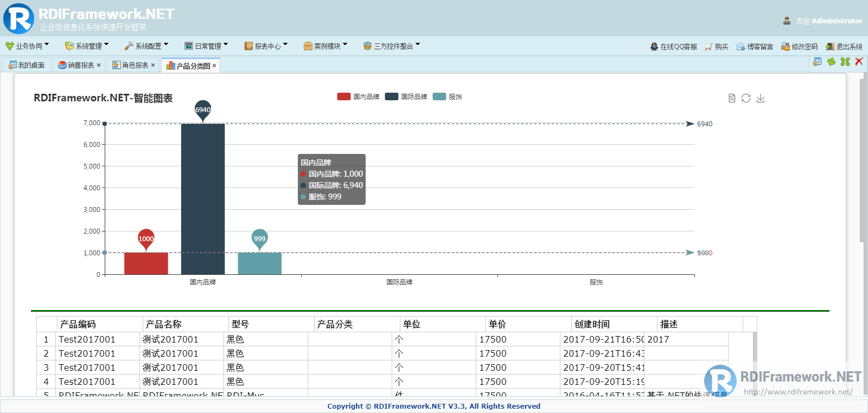The height and width of the screenshot is (413, 868).
Task: Select row number 2 in the grid
Action: pyautogui.click(x=46, y=353)
